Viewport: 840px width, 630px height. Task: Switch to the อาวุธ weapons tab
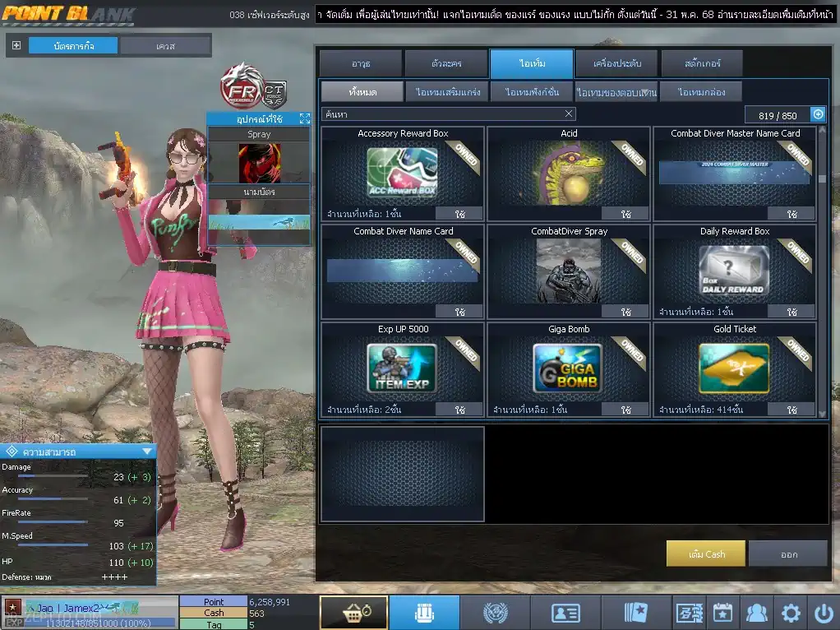pyautogui.click(x=361, y=63)
